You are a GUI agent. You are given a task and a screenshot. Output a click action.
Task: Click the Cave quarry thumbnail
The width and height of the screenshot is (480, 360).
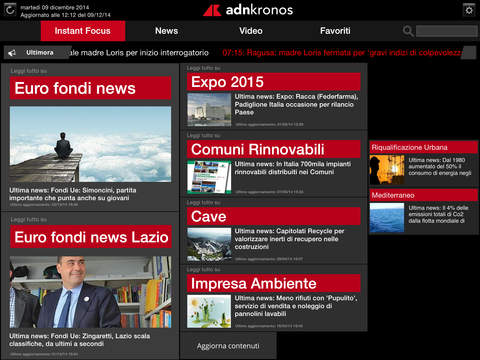click(x=209, y=244)
